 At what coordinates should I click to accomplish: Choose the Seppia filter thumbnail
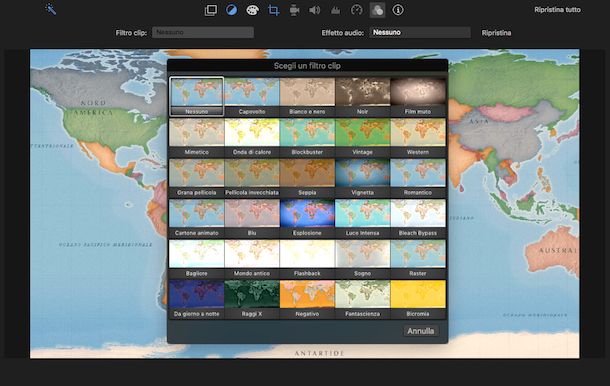pos(307,177)
